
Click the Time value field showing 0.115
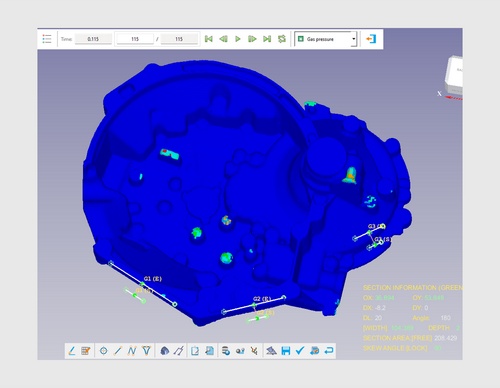[93, 39]
